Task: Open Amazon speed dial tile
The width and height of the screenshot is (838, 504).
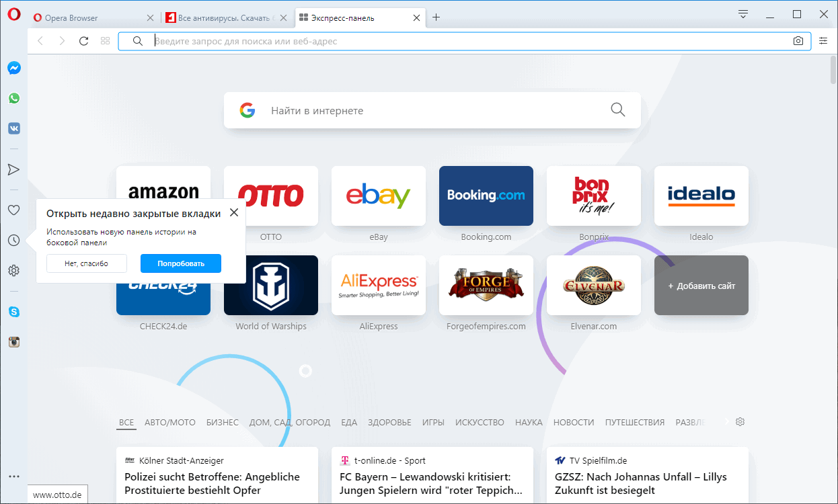Action: 163,182
